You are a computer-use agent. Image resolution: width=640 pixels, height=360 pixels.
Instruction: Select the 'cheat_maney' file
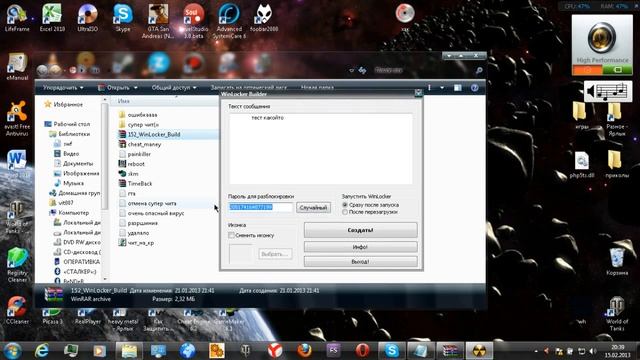[x=144, y=144]
